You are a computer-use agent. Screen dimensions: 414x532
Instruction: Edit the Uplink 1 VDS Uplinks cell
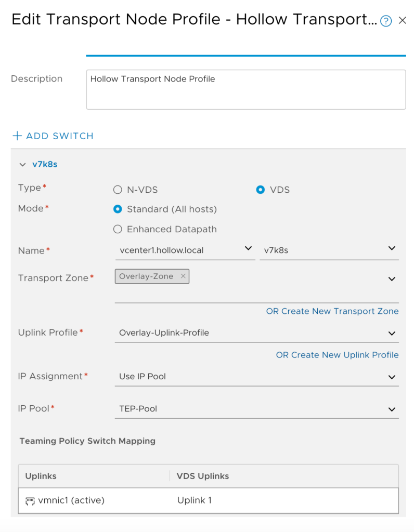[194, 501]
